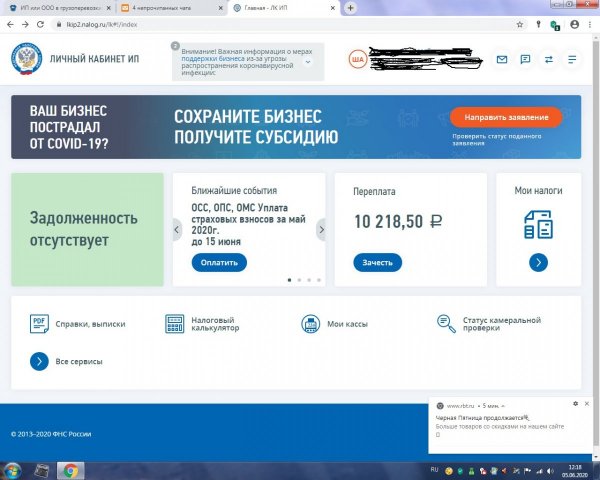Show next event with right carousel arrow
The image size is (600, 480).
[321, 229]
